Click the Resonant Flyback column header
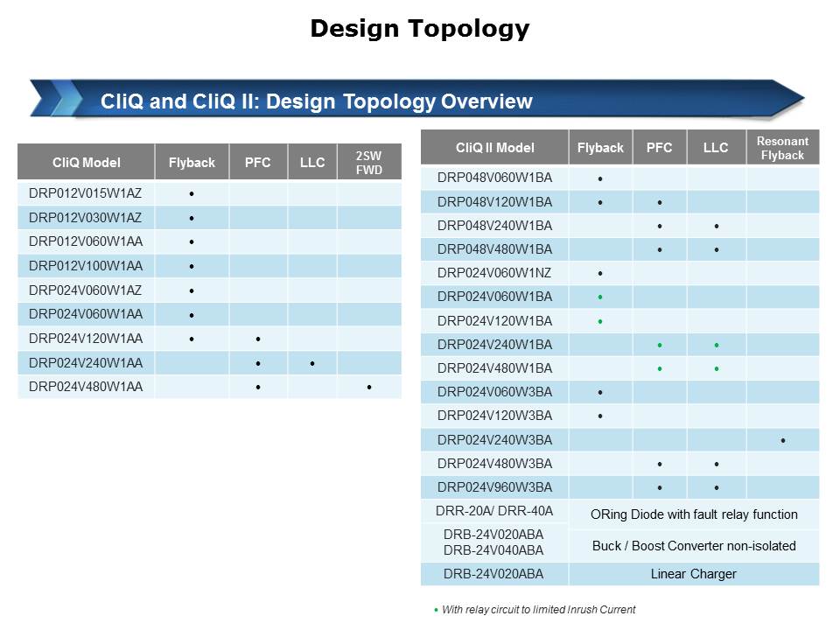Screen dimensions: 840x630 pyautogui.click(x=782, y=148)
